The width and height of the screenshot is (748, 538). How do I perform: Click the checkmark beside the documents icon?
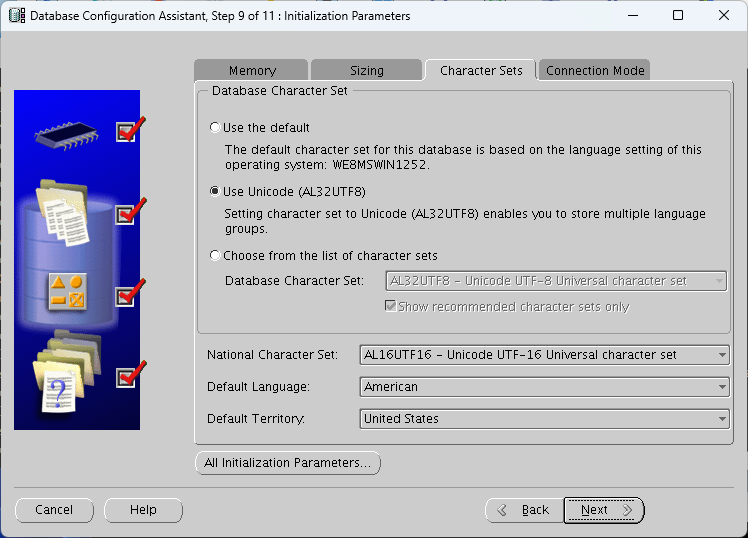[x=130, y=212]
